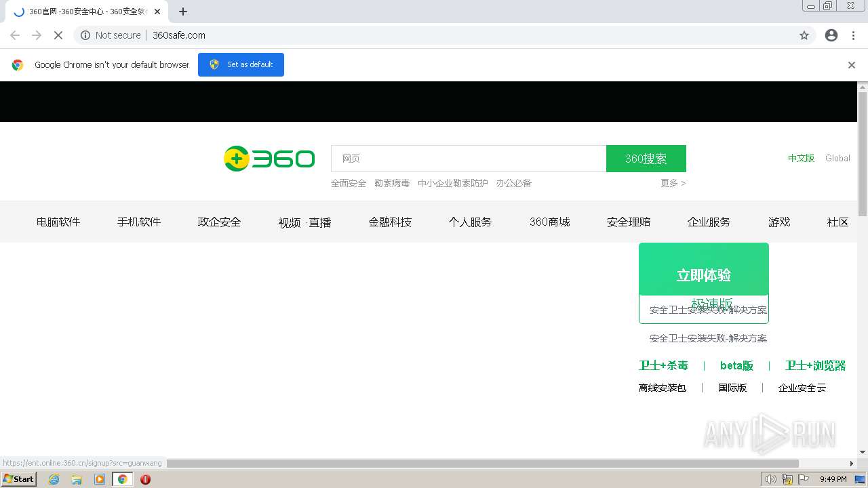Click the vertical scrollbar thumb
Image resolution: width=868 pixels, height=488 pixels.
pos(863,154)
